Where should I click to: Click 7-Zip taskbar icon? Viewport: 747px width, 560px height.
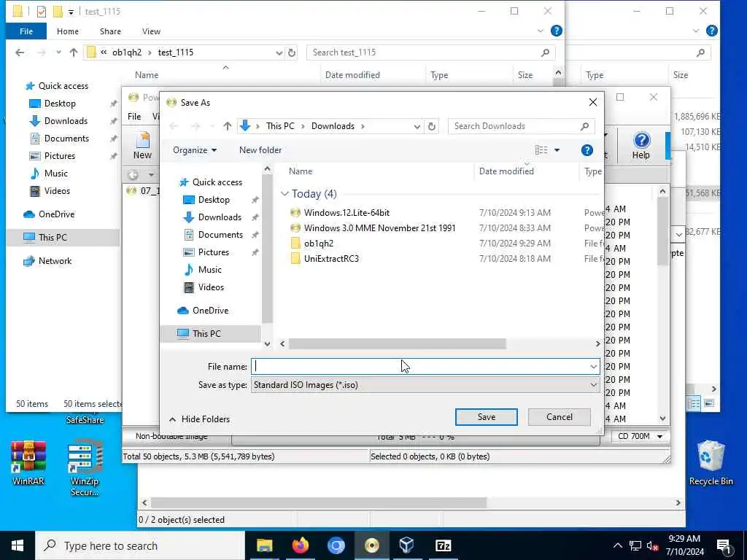[443, 545]
